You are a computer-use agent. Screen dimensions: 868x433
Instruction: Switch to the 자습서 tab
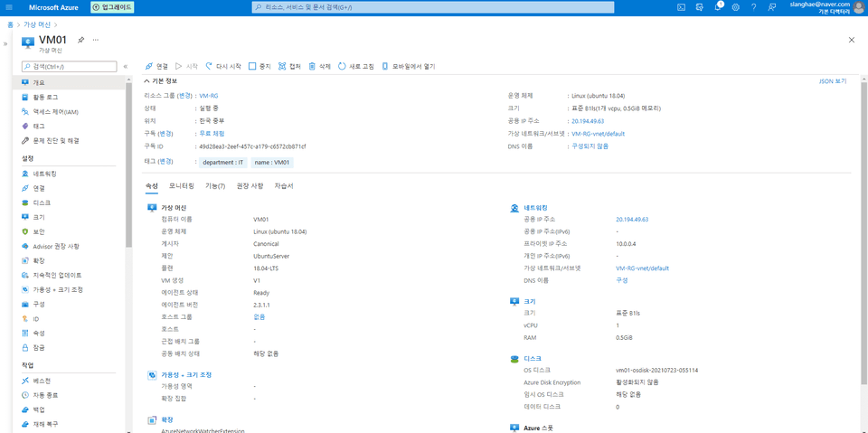283,186
